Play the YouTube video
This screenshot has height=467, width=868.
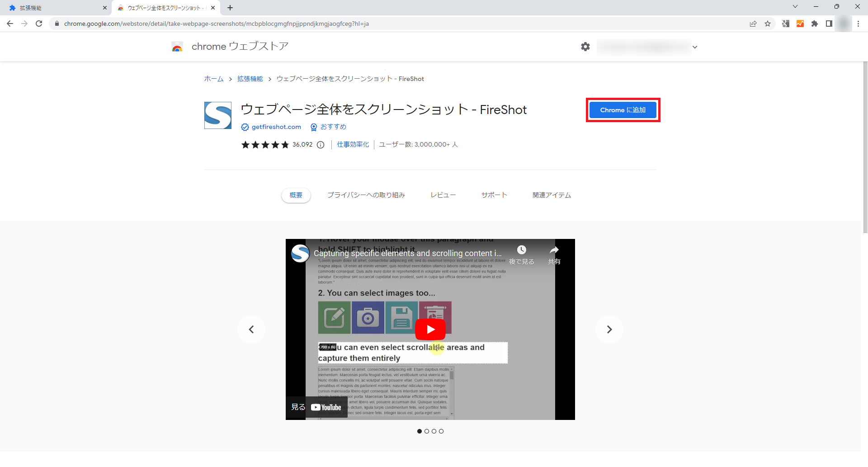[x=430, y=329]
